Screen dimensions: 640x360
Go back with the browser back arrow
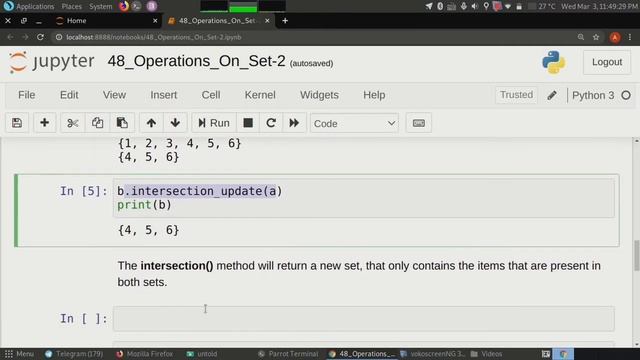pos(10,37)
